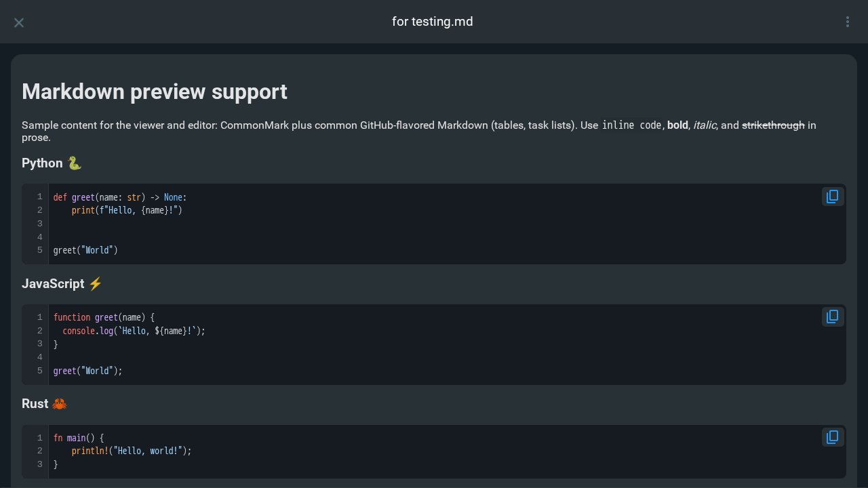The height and width of the screenshot is (488, 868).
Task: Copy the JavaScript code block
Action: tap(832, 317)
